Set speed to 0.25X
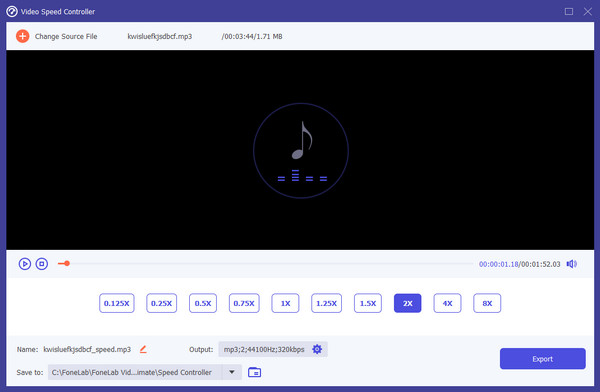Viewport: 600px width, 392px height. 161,303
